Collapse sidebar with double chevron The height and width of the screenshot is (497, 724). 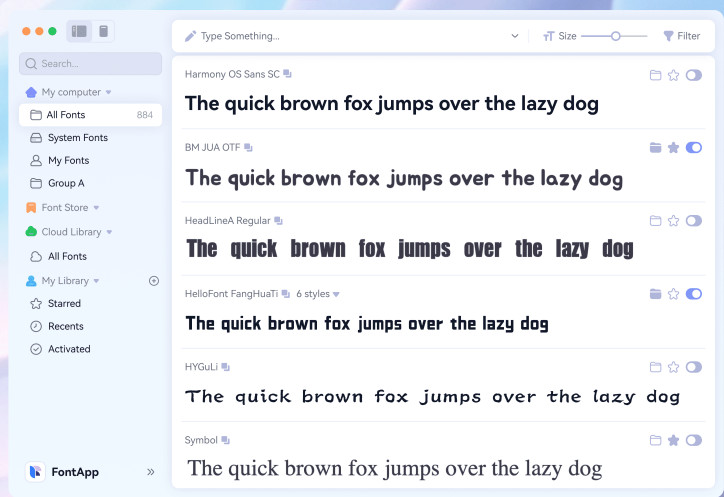click(x=151, y=472)
